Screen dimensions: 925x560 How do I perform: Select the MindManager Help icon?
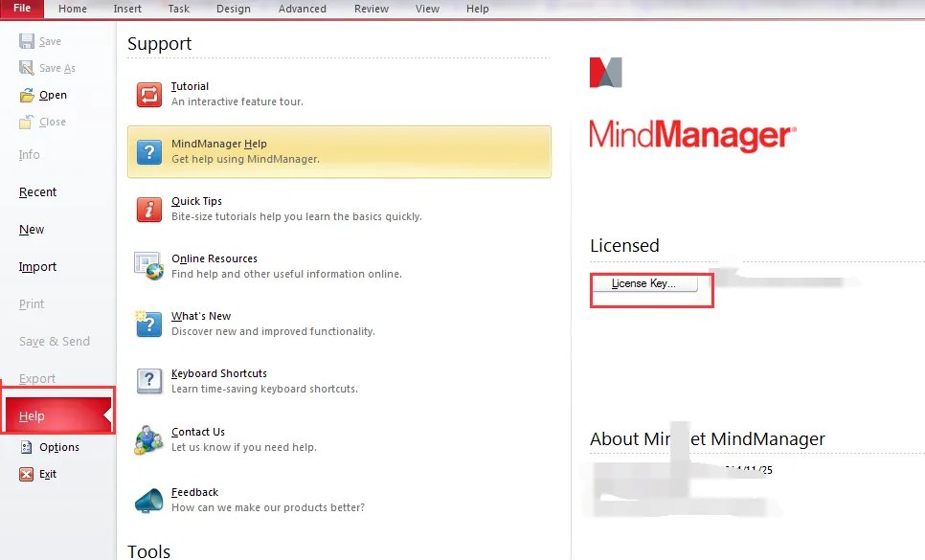148,150
